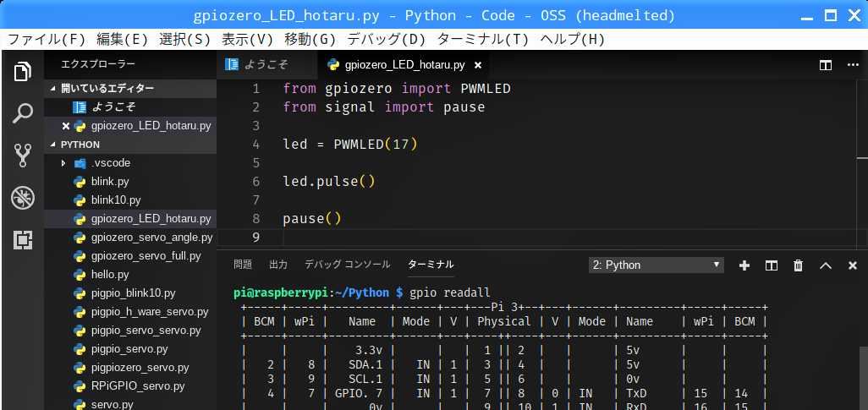This screenshot has width=868, height=410.
Task: Open pigpio_servo_servo.py in the explorer
Action: [x=130, y=331]
